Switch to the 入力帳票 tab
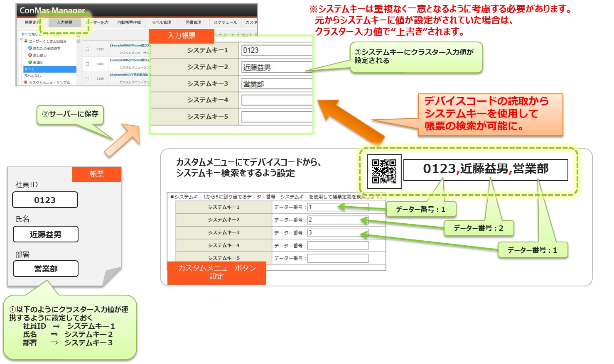614x364 pixels. (64, 22)
